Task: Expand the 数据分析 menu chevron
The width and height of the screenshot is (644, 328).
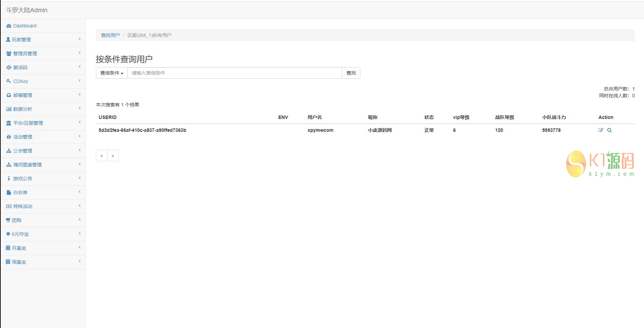Action: point(80,108)
